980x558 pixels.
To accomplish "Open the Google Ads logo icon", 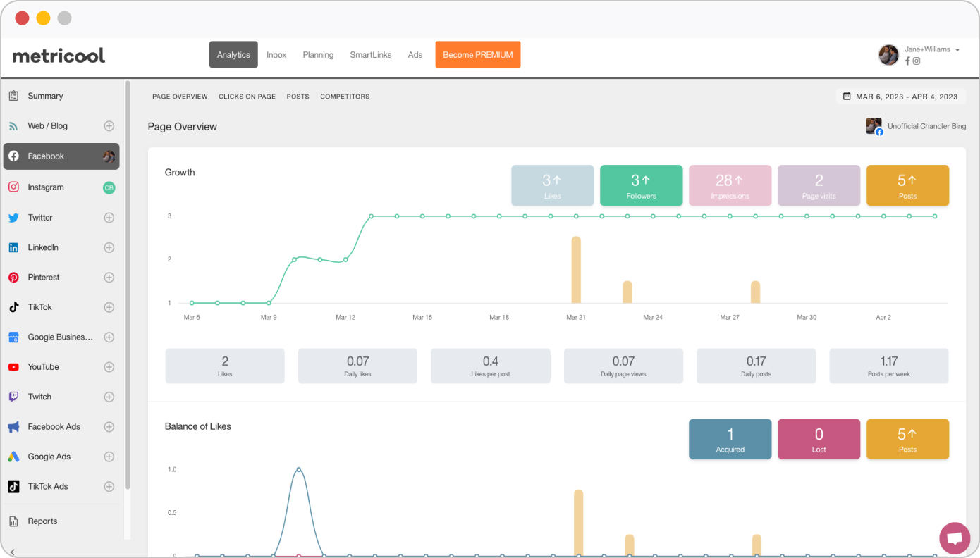I will coord(13,457).
